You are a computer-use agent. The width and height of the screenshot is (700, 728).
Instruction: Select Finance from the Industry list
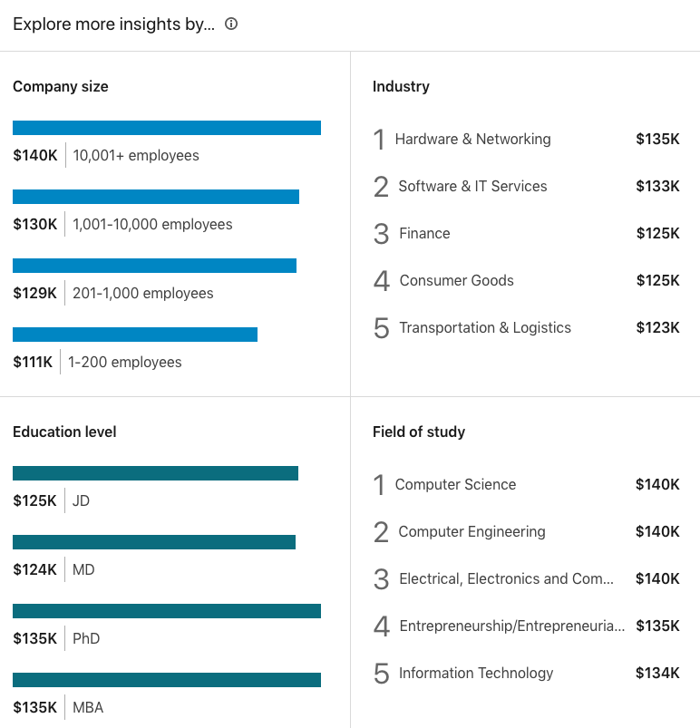[424, 233]
